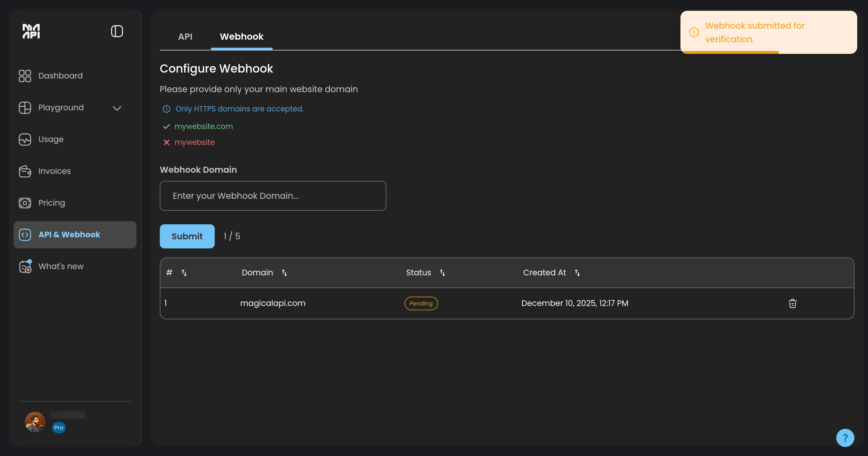Click the Invoices wallet icon

coord(25,171)
